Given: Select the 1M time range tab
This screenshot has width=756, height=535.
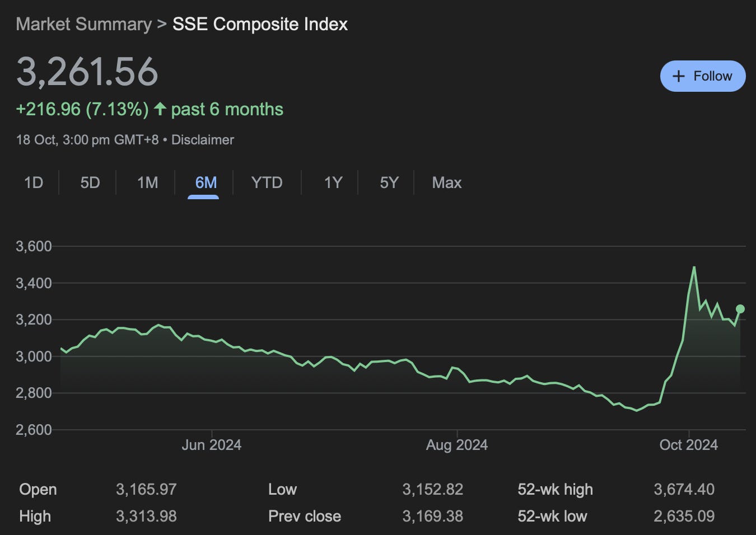Looking at the screenshot, I should (148, 183).
